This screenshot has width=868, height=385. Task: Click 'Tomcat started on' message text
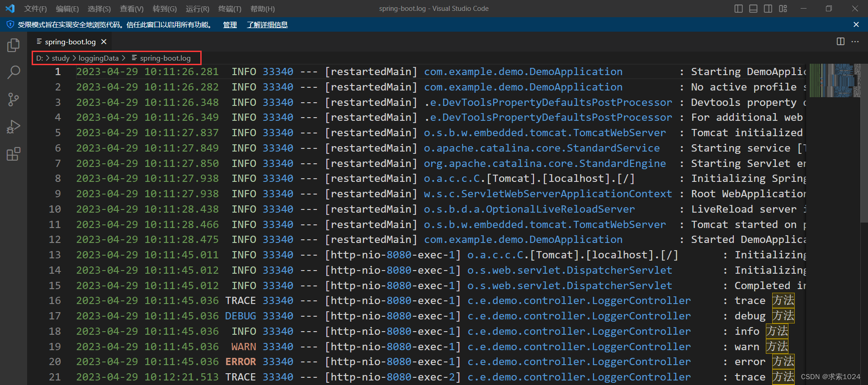(x=744, y=224)
